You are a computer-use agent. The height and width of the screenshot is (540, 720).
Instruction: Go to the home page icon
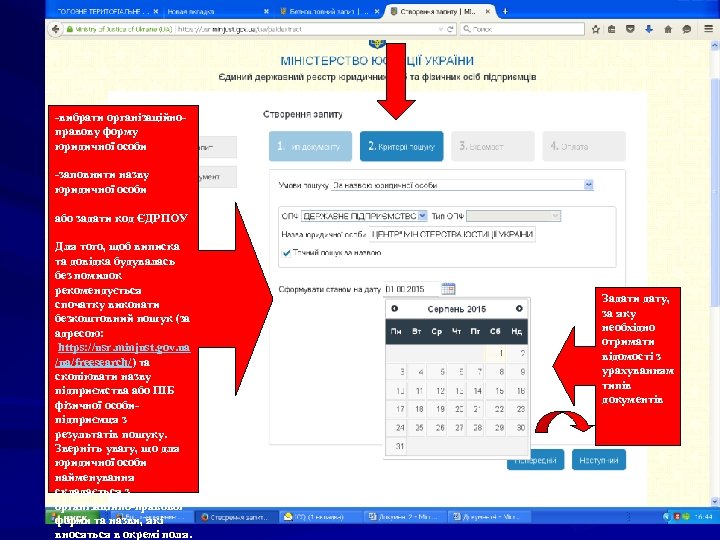668,29
